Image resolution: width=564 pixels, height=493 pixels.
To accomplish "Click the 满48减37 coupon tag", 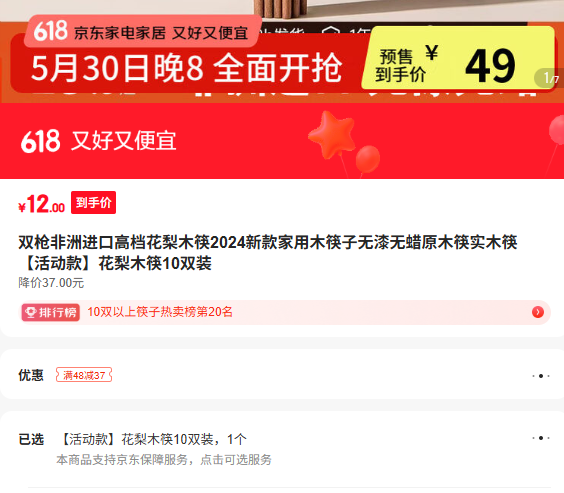I will (x=84, y=375).
